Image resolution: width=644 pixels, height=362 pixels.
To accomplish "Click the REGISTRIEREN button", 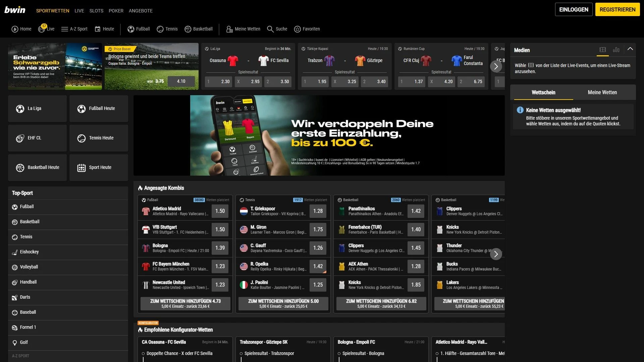I will [x=617, y=10].
